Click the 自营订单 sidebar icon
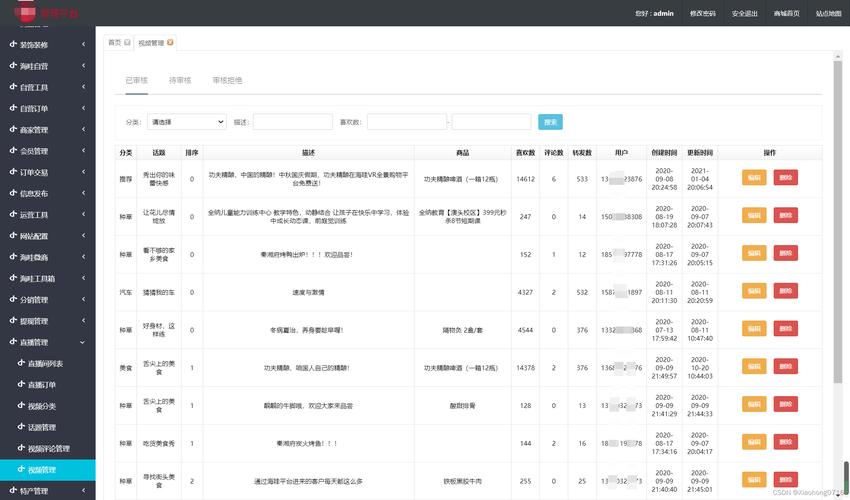This screenshot has height=500, width=850. pos(13,107)
